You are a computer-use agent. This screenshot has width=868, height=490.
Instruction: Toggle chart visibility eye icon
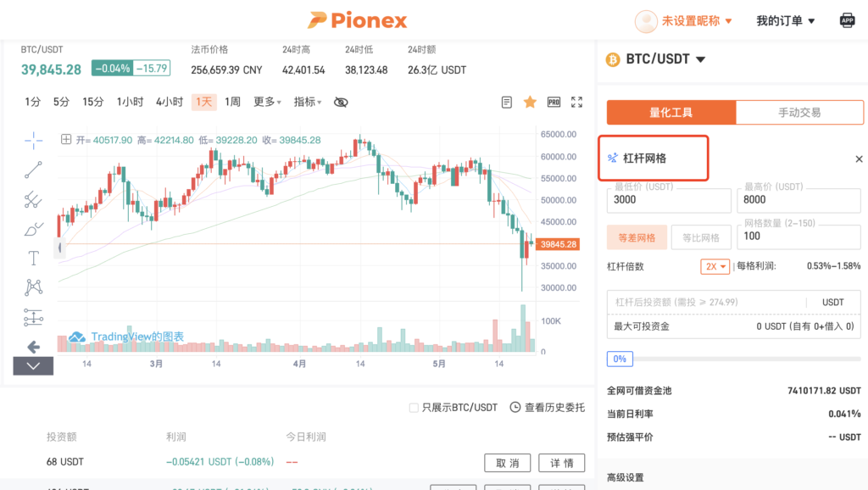tap(341, 103)
